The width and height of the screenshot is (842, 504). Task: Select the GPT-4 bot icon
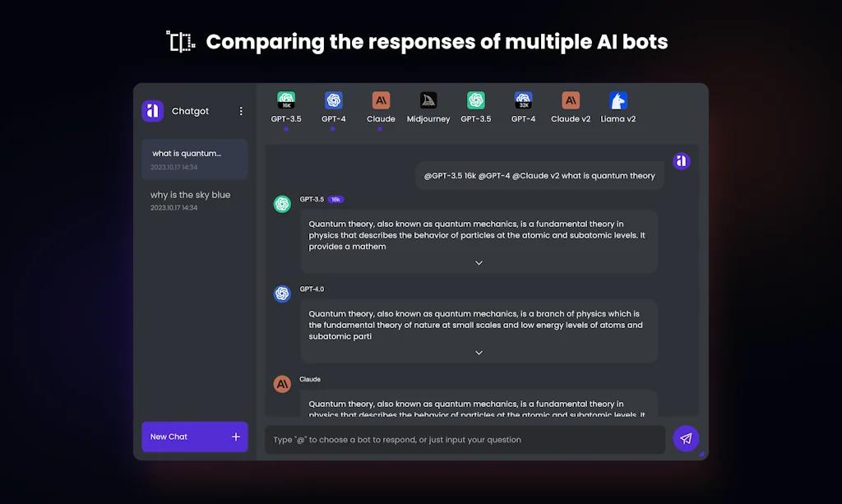(333, 100)
